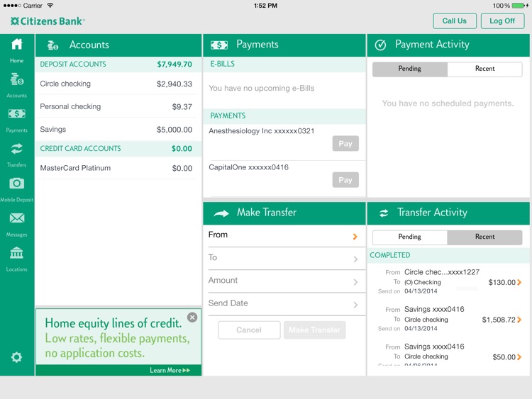
Task: Click the Transfer Activity arrows icon
Action: pyautogui.click(x=384, y=213)
